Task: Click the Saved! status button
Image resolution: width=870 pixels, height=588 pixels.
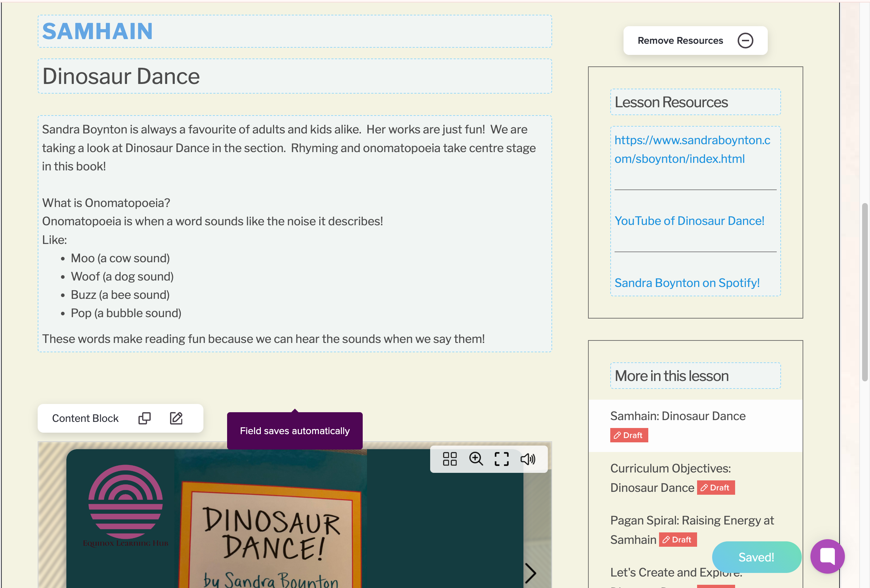Action: (x=756, y=557)
